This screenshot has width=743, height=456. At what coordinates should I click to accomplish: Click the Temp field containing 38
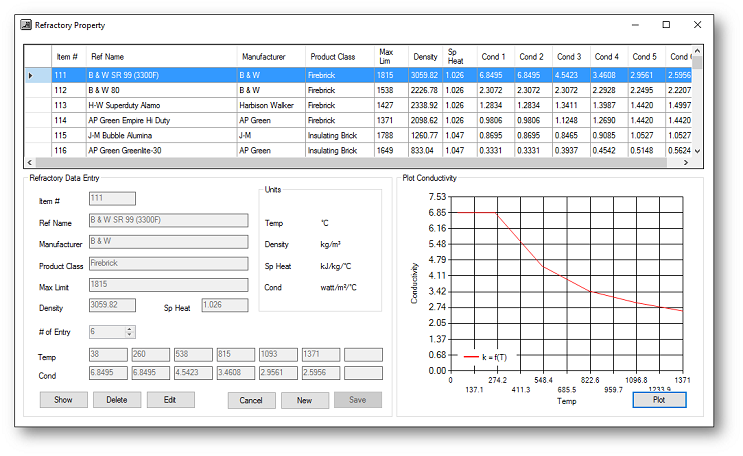[108, 355]
